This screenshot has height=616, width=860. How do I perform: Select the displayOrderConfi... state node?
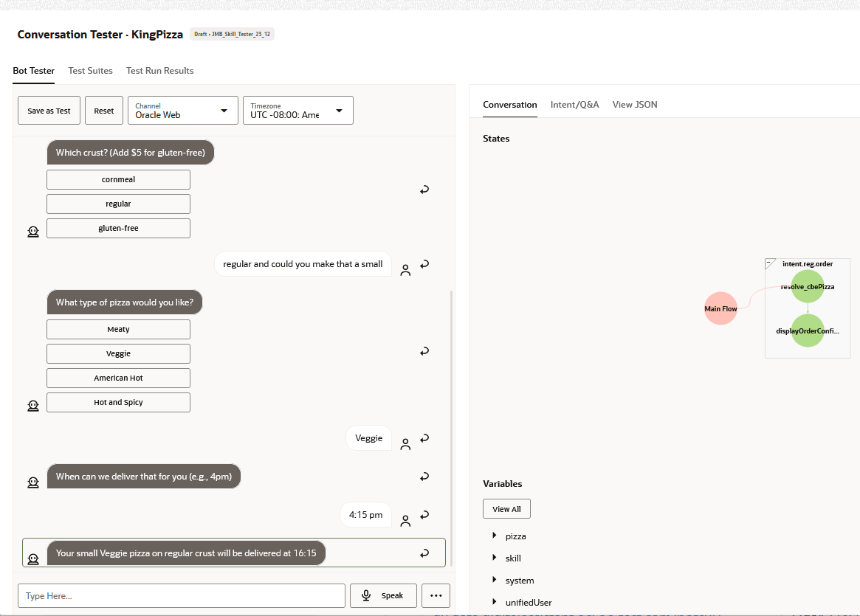tap(808, 331)
